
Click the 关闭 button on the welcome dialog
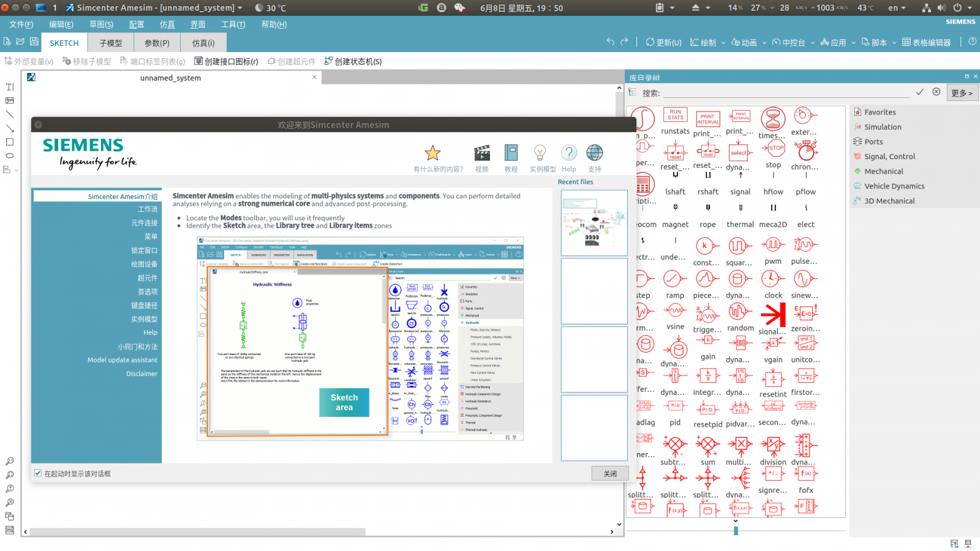click(x=610, y=473)
